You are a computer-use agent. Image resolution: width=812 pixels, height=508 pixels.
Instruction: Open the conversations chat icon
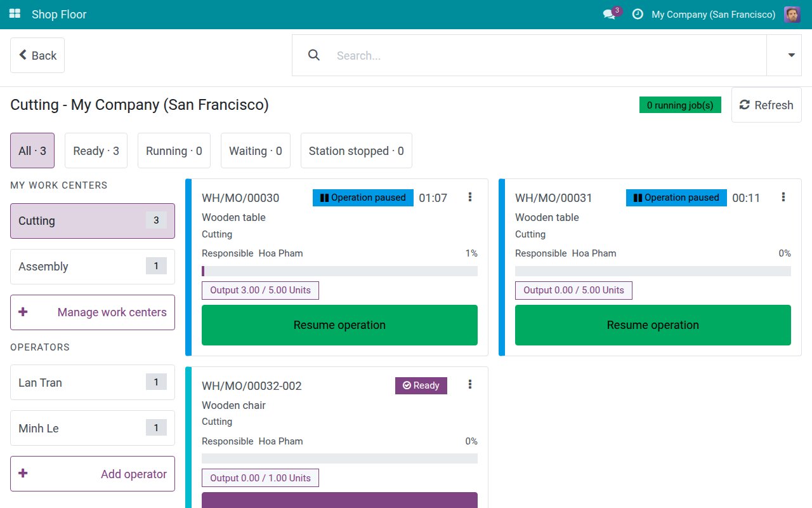609,14
